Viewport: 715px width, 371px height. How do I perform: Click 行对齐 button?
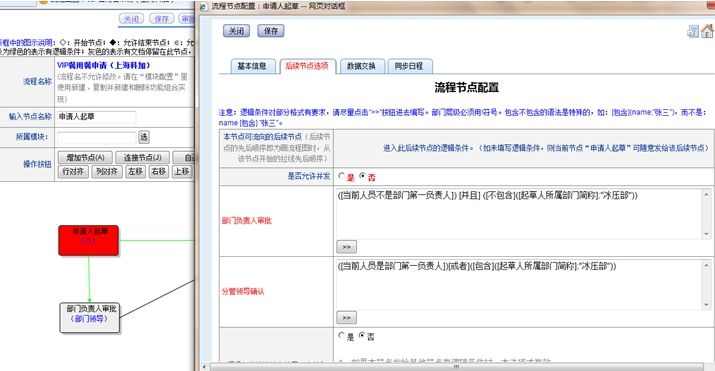coord(73,171)
